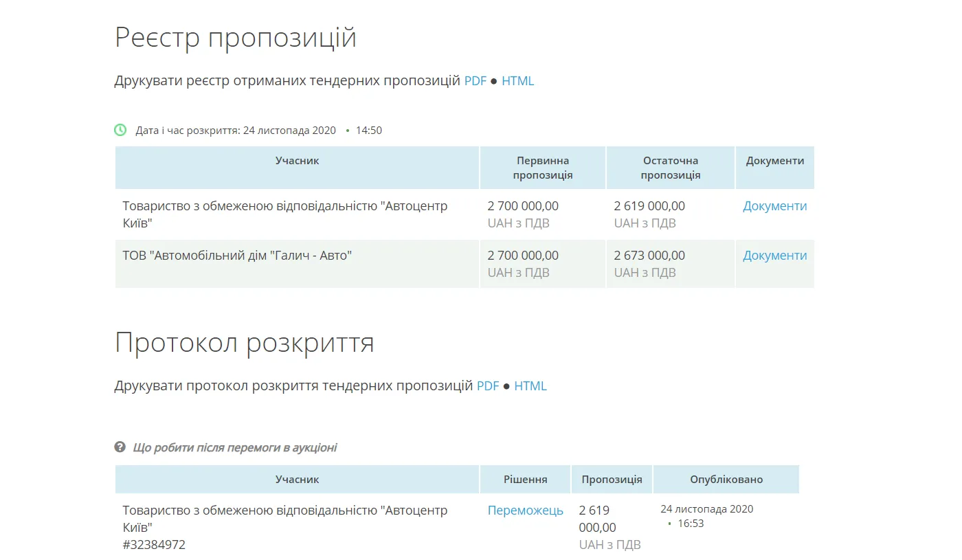The width and height of the screenshot is (962, 560).
Task: Click the Опубліковано column header
Action: click(726, 480)
